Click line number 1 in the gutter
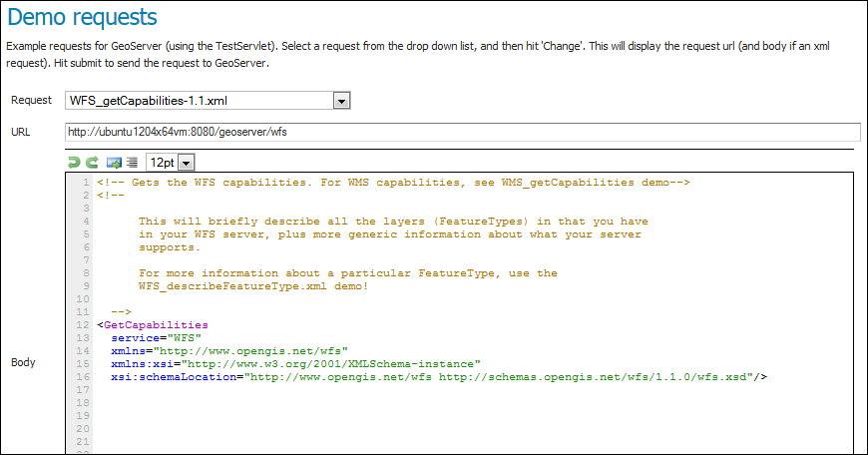Screen dimensions: 868x455 tap(86, 183)
